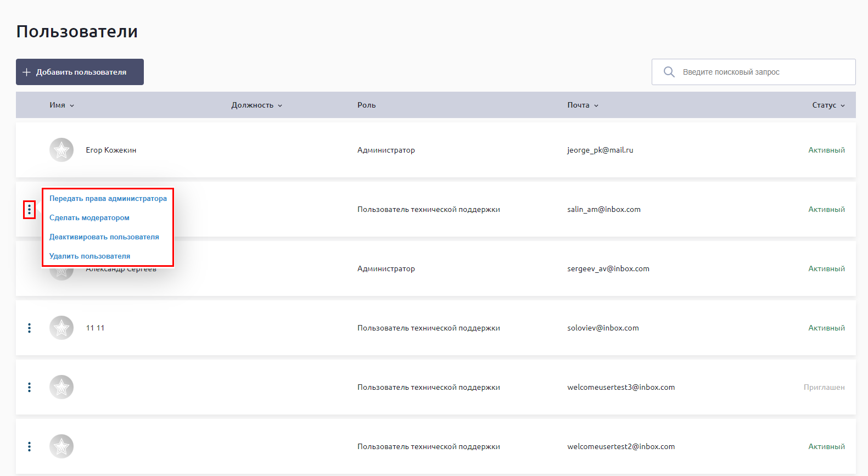The height and width of the screenshot is (476, 868).
Task: Select Передать права администратора in menu
Action: (x=108, y=199)
